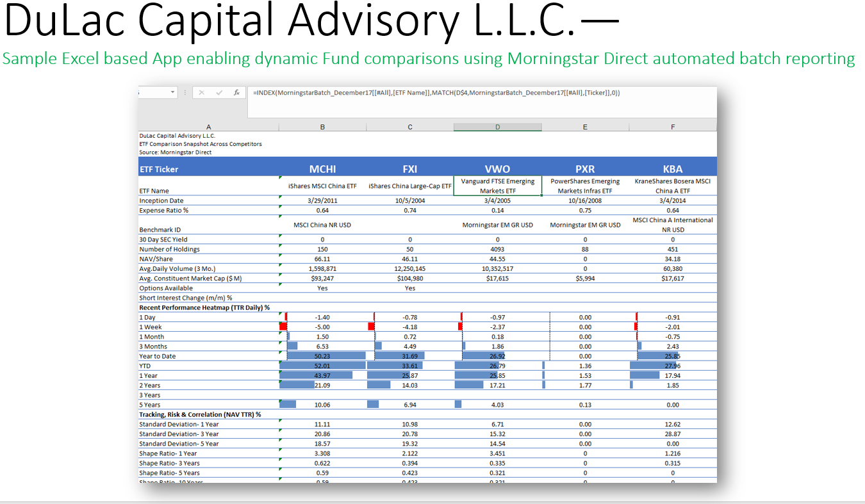Click the red alert bar in 1 Week row
This screenshot has width=865, height=504.
282,326
